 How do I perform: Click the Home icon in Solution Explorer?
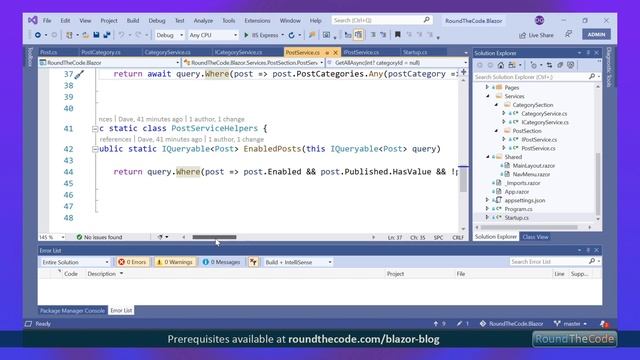click(501, 65)
